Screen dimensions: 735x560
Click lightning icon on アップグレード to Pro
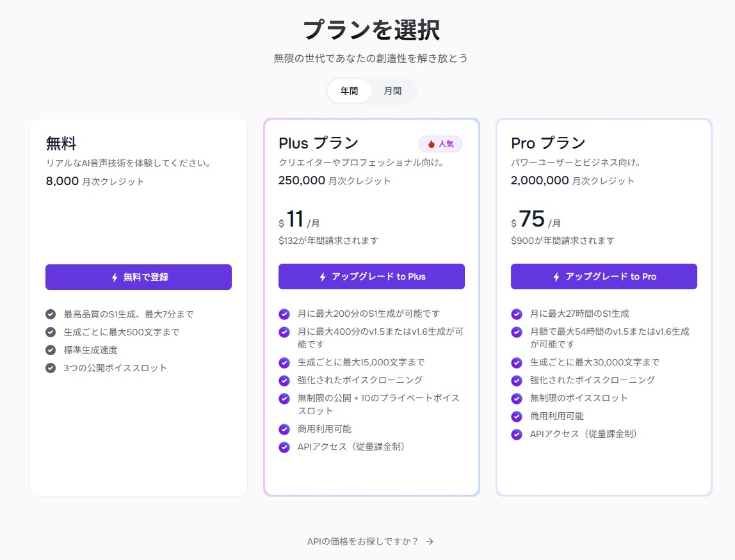556,276
